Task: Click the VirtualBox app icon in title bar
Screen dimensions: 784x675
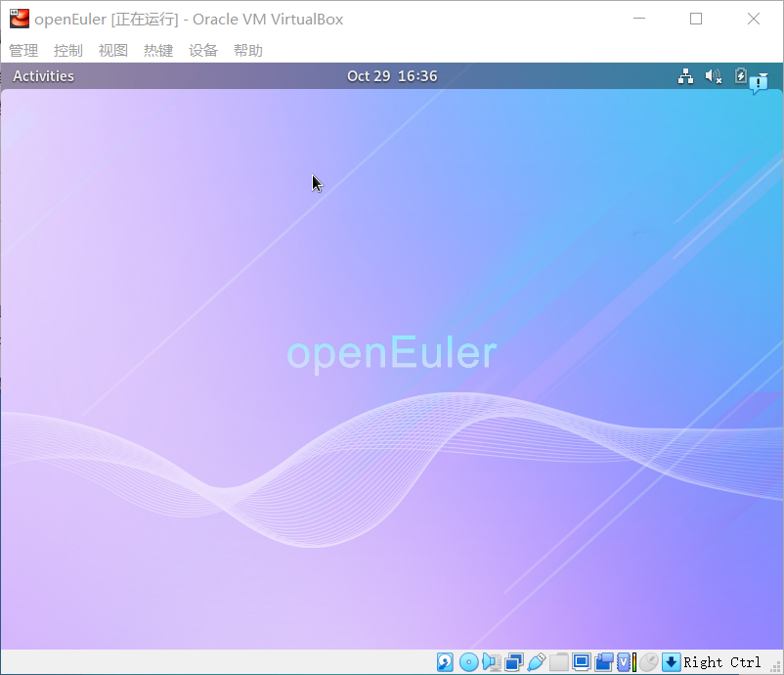Action: click(x=20, y=19)
